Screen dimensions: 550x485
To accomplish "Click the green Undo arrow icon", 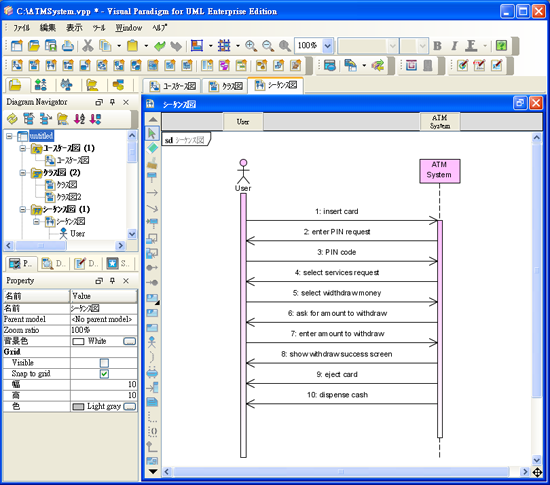I will (x=160, y=46).
